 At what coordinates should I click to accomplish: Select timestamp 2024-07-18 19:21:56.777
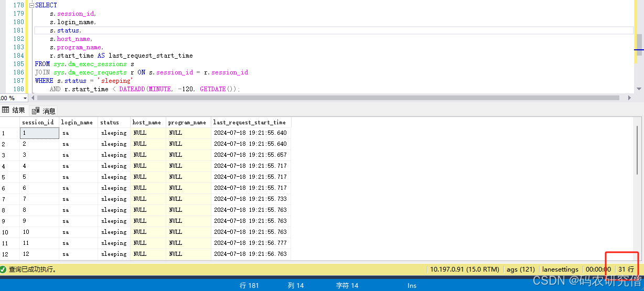251,243
